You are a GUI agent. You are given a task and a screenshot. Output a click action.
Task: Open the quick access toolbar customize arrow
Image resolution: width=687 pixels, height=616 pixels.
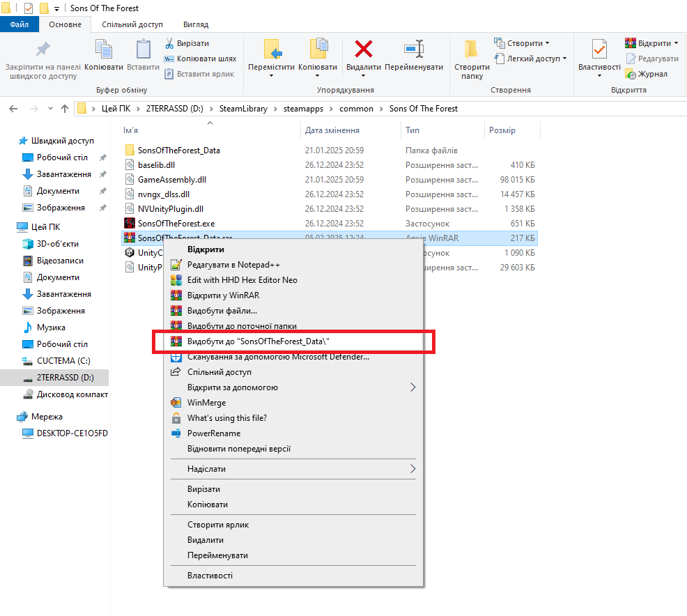coord(56,8)
